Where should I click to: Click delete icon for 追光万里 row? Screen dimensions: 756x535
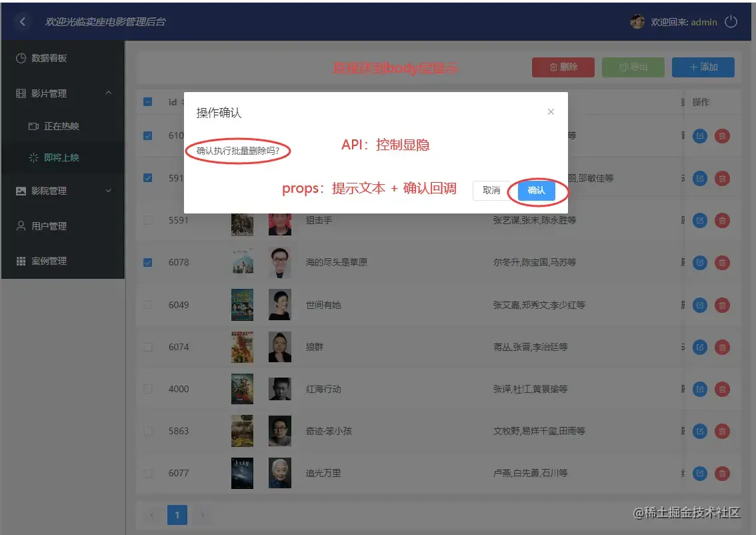coord(722,473)
